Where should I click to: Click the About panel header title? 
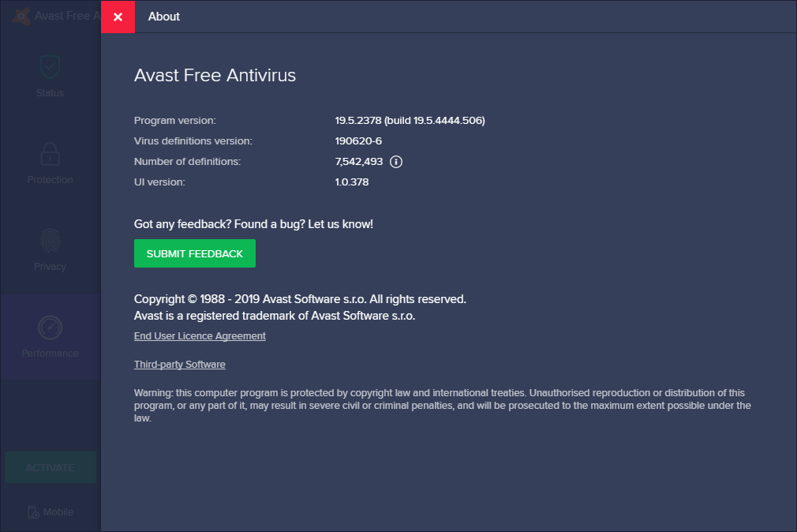(x=164, y=17)
